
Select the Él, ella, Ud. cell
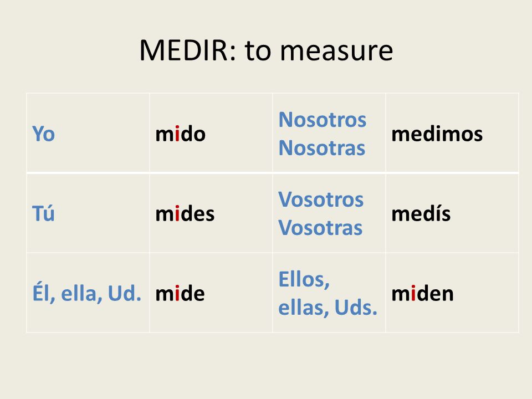click(88, 293)
